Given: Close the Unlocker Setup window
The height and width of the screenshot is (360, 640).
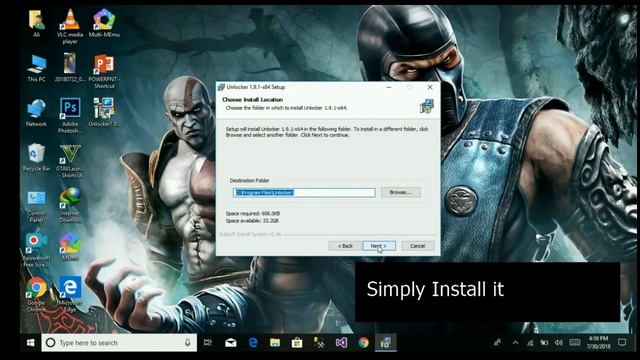Looking at the screenshot, I should pos(430,87).
